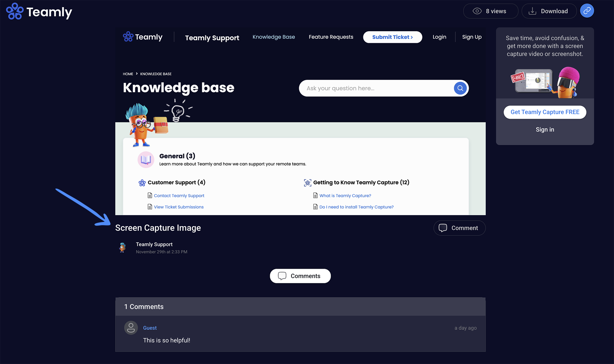Open View Ticket Submissions article
This screenshot has width=614, height=364.
(179, 207)
